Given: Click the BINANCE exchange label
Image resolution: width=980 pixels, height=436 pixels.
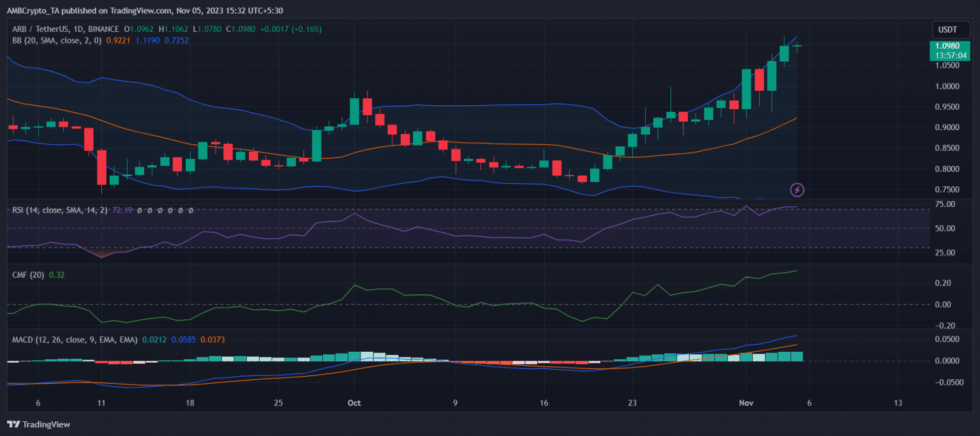Looking at the screenshot, I should point(103,29).
